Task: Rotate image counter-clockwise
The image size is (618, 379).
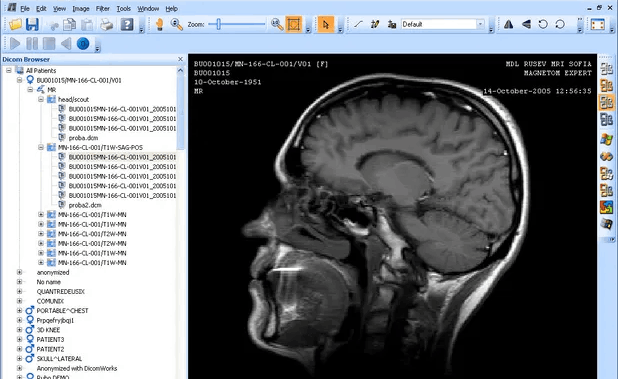Action: point(543,24)
